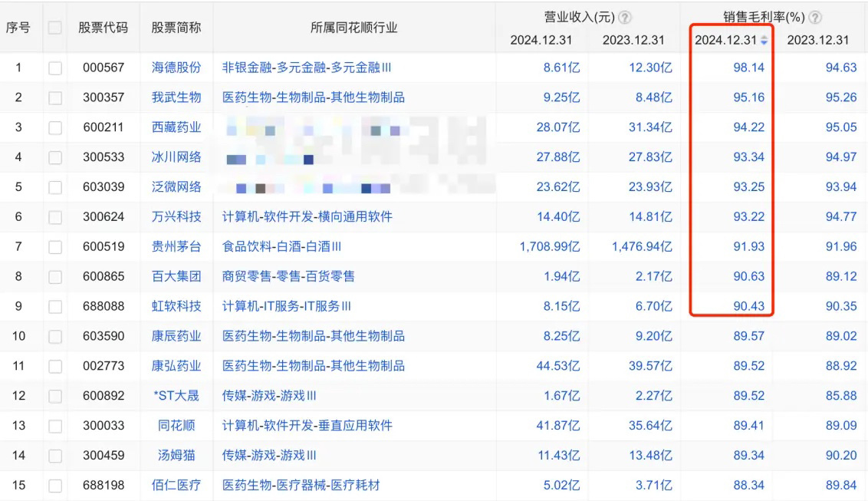The height and width of the screenshot is (501, 868).
Task: Open help icon beside 销售毛利率(%)
Action: click(815, 18)
